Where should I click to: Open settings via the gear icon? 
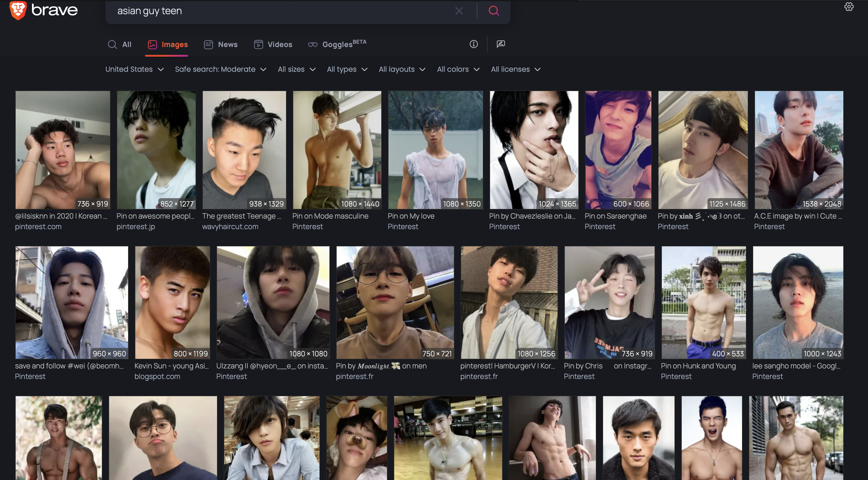849,7
